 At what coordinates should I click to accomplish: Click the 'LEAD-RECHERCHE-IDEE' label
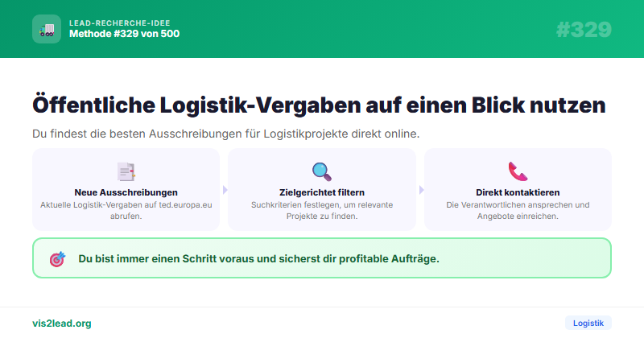click(119, 23)
